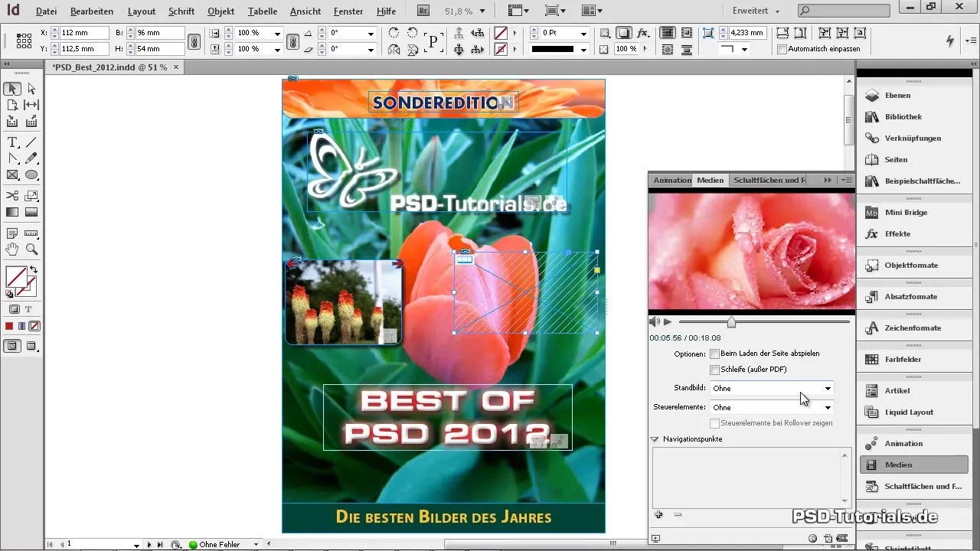The height and width of the screenshot is (551, 980).
Task: Pick the Gradient Swatch tool
Action: pos(13,212)
